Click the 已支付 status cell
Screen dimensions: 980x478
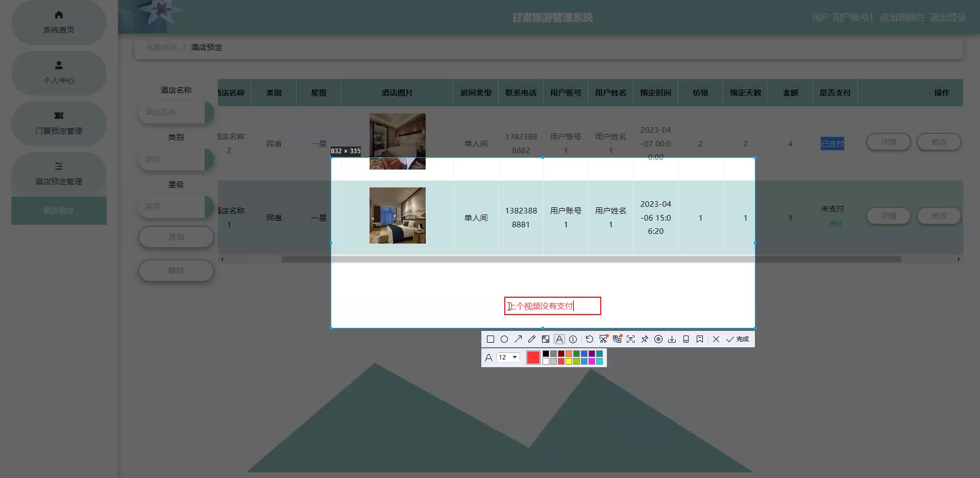click(832, 144)
